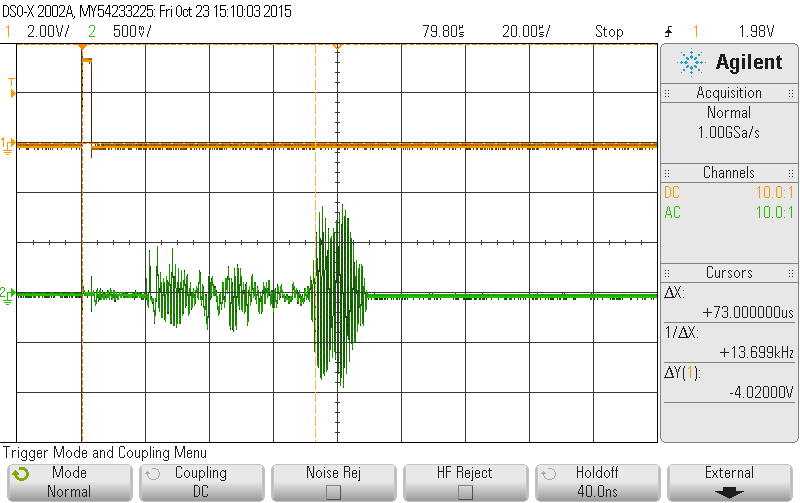Select channel 2 scale 500mV/
The height and width of the screenshot is (503, 800).
point(132,32)
